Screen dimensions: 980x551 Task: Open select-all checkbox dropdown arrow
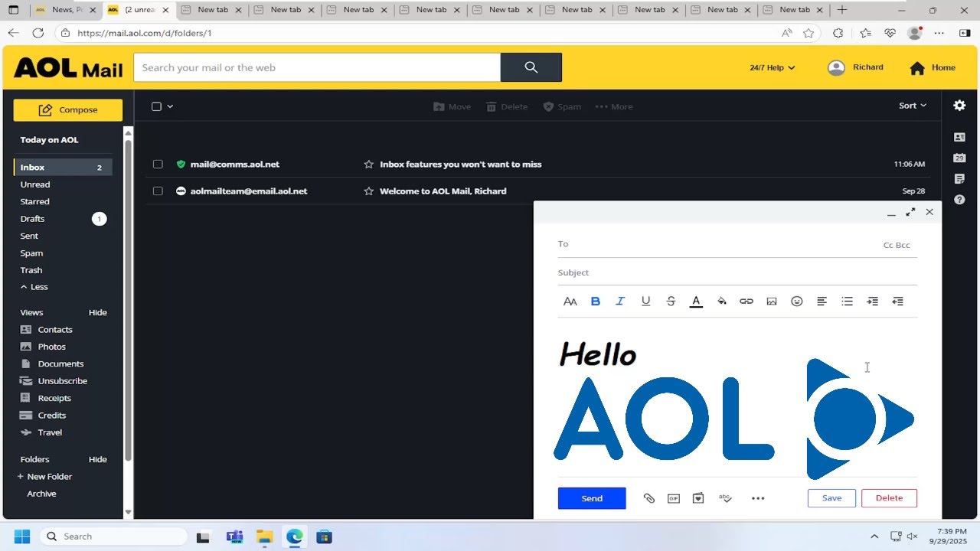click(x=170, y=106)
